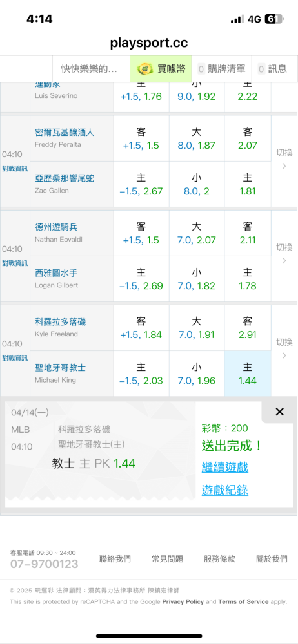
Task: Open 購牌清單 count badge
Action: [202, 69]
